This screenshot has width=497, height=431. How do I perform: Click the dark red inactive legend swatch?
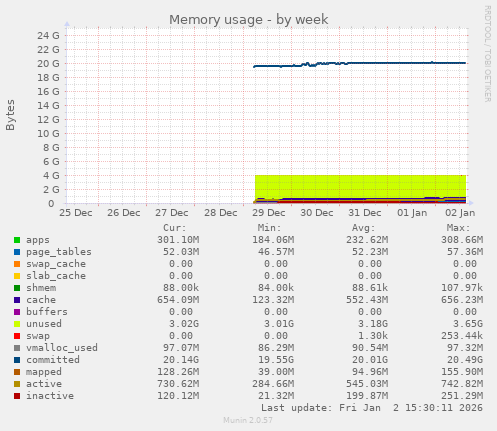pos(17,396)
